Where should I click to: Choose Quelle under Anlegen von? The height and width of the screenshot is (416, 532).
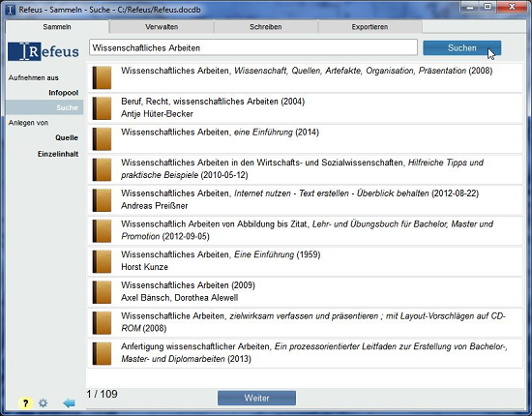pyautogui.click(x=67, y=137)
